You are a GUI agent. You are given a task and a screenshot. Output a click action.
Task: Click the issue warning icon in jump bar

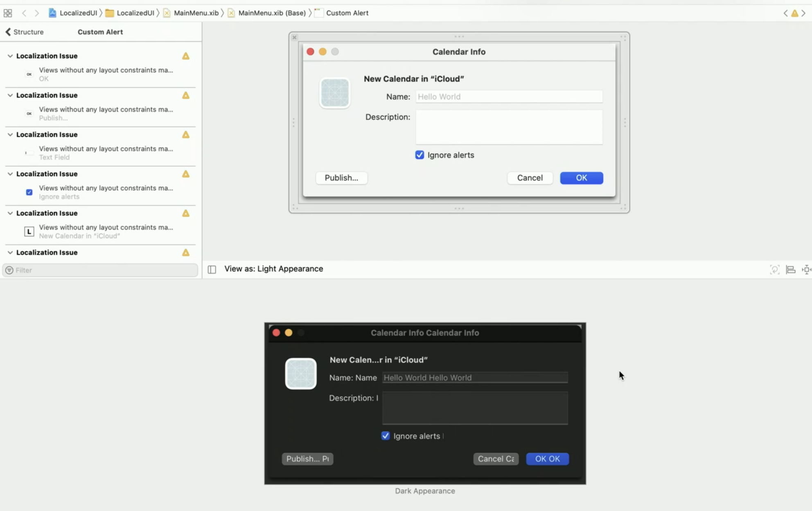coord(794,13)
